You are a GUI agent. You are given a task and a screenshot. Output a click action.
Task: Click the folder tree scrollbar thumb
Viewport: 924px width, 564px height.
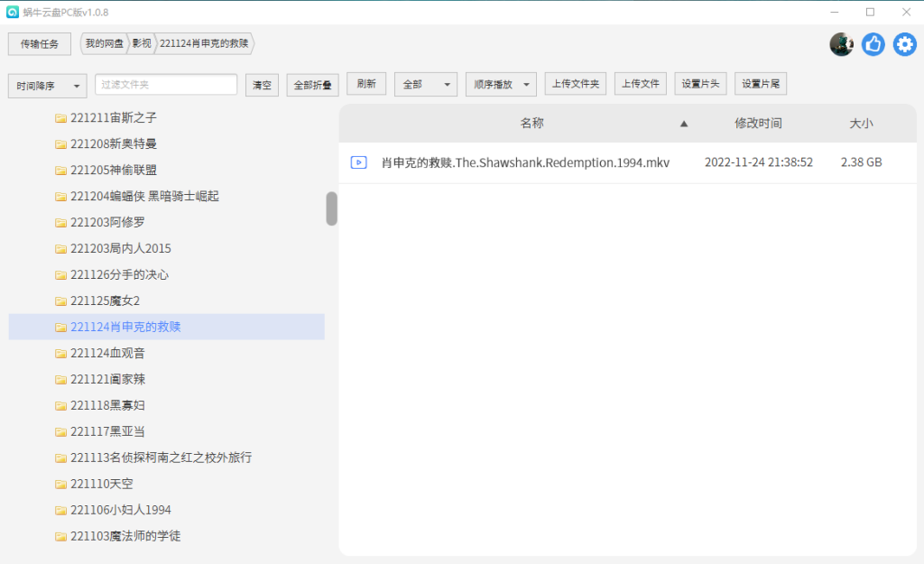[x=331, y=208]
